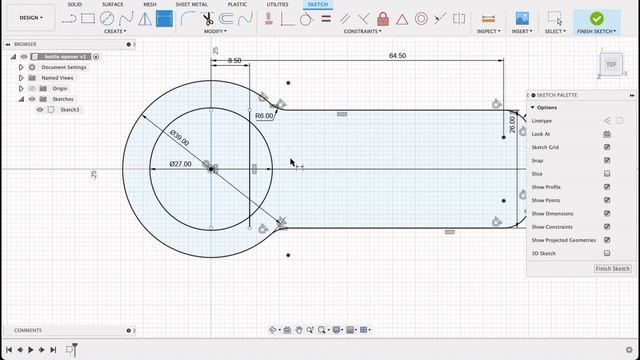This screenshot has width=640, height=360.
Task: Play the timeline animation
Action: (31, 350)
